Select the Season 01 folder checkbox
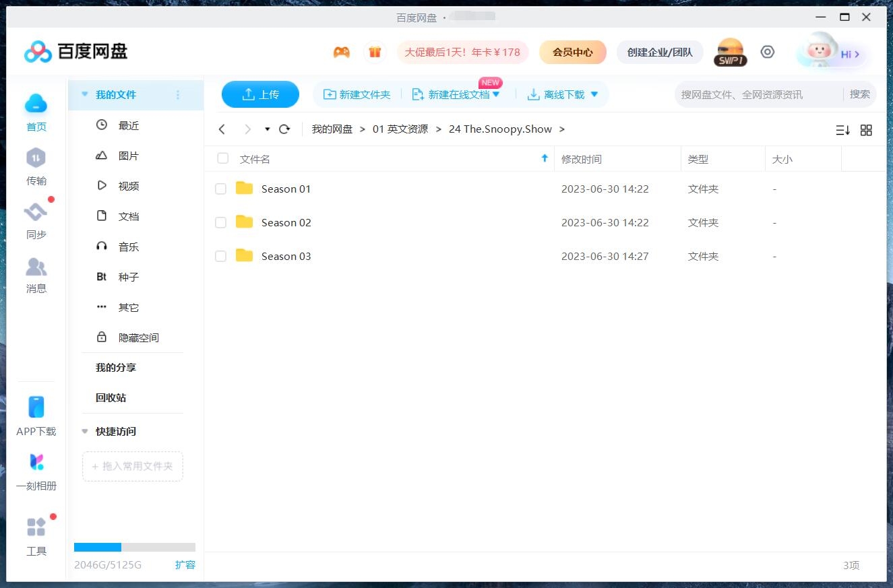Image resolution: width=893 pixels, height=588 pixels. [x=220, y=189]
